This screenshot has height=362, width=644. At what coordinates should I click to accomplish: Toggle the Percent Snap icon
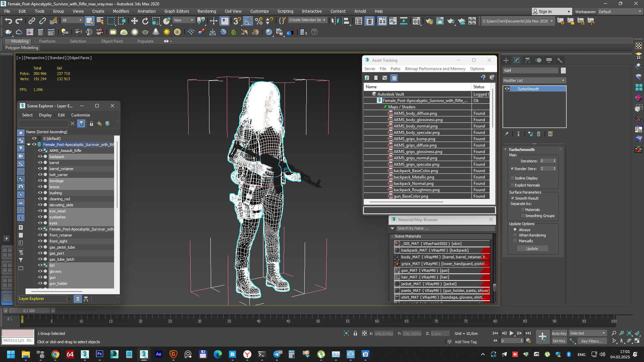point(259,21)
